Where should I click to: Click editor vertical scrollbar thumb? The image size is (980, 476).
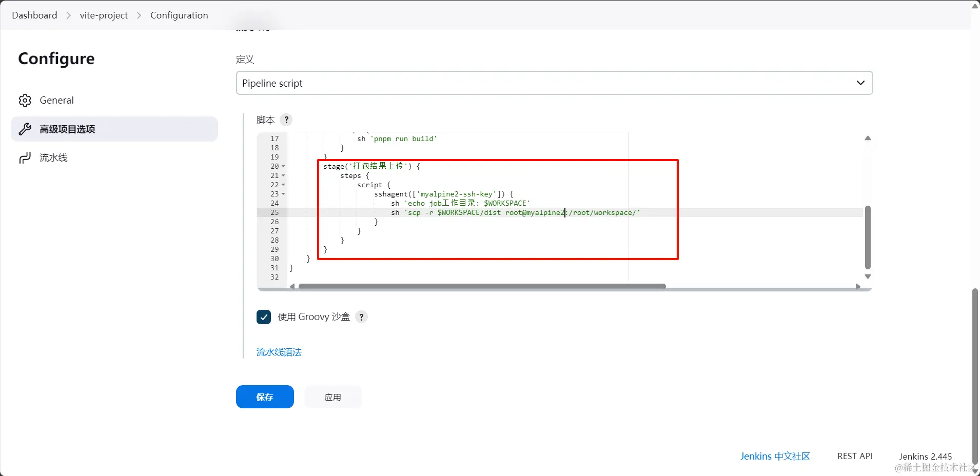tap(868, 237)
